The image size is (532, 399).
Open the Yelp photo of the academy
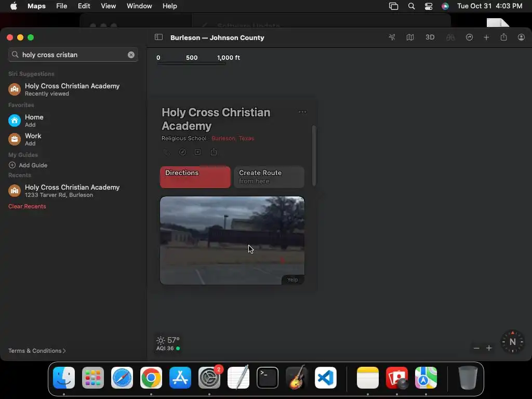[x=232, y=241]
